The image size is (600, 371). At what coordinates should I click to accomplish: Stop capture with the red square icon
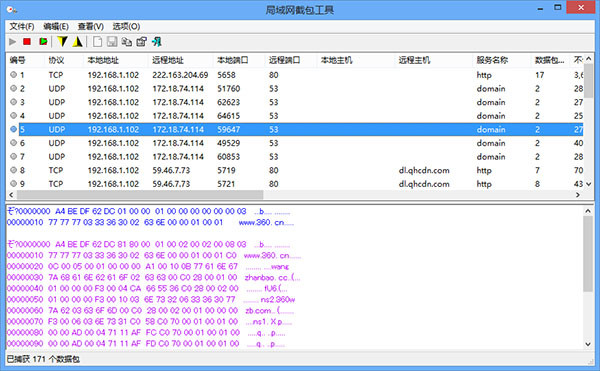coord(27,42)
